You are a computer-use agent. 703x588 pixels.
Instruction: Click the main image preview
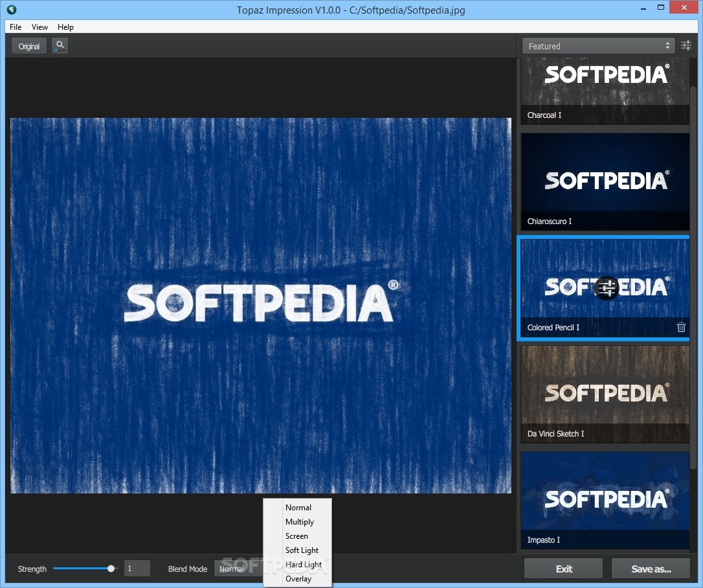260,306
